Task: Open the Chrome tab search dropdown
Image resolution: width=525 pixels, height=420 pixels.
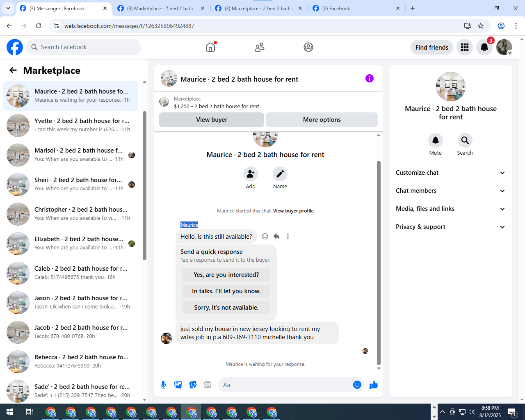Action: [8, 8]
